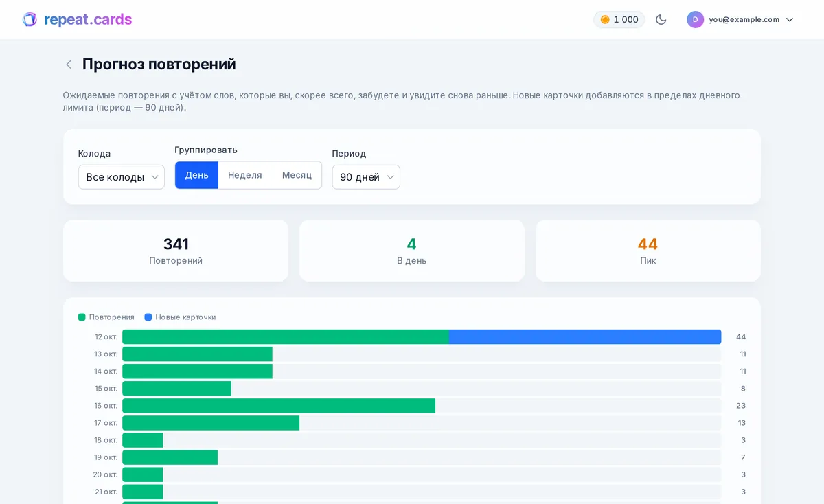Click the green bar for 14 окт.

[x=197, y=371]
